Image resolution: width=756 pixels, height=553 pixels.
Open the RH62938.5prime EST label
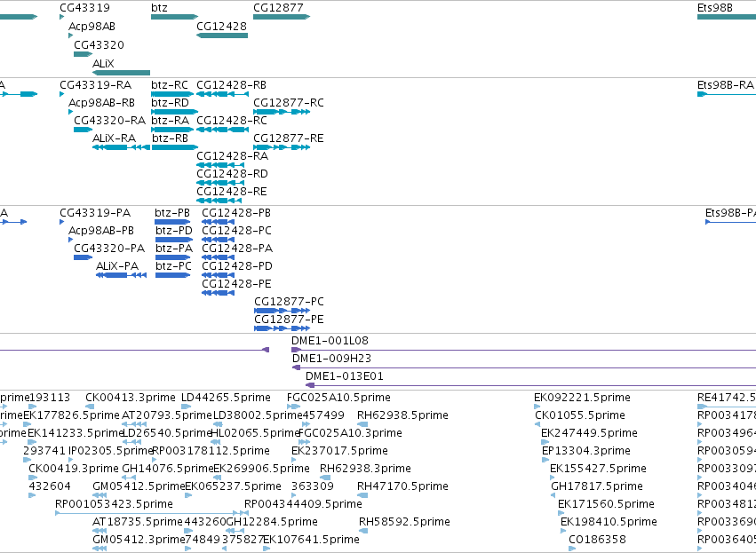point(403,415)
